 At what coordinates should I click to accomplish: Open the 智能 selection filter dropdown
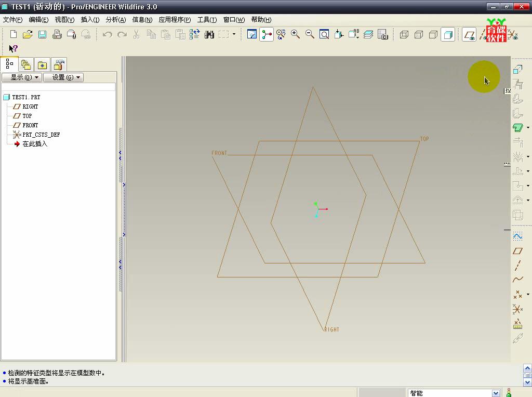tap(496, 393)
